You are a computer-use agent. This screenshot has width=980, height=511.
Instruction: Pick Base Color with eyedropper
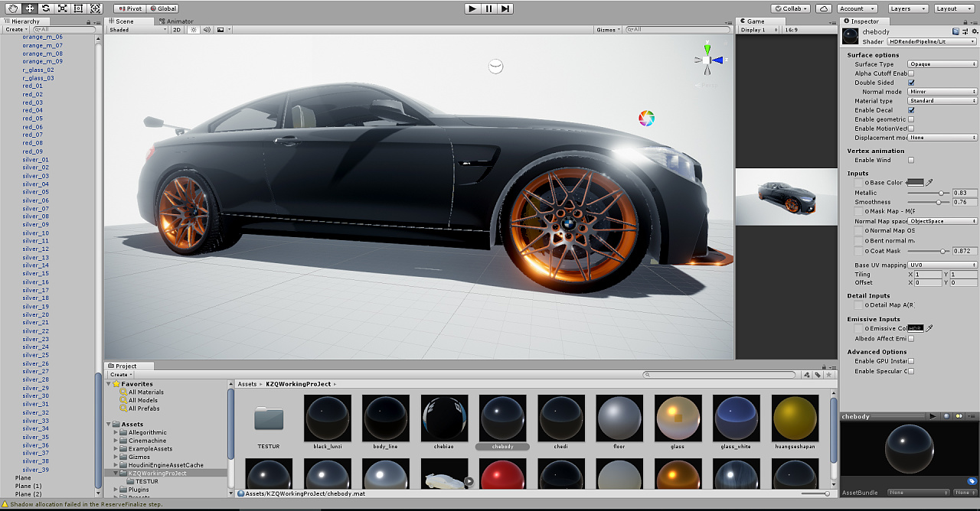pos(929,183)
